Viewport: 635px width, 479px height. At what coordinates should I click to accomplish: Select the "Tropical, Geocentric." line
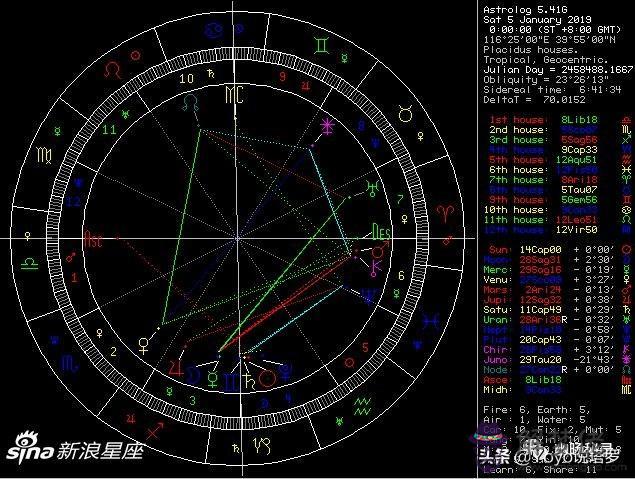click(x=546, y=60)
